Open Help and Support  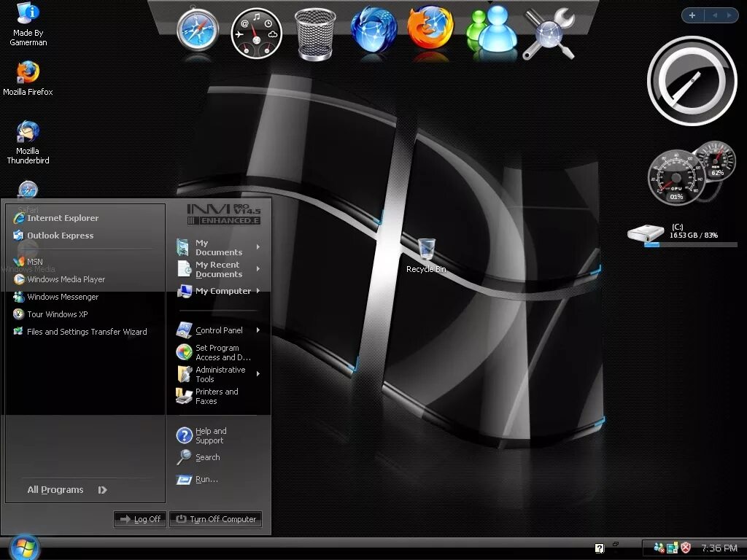[x=201, y=435]
